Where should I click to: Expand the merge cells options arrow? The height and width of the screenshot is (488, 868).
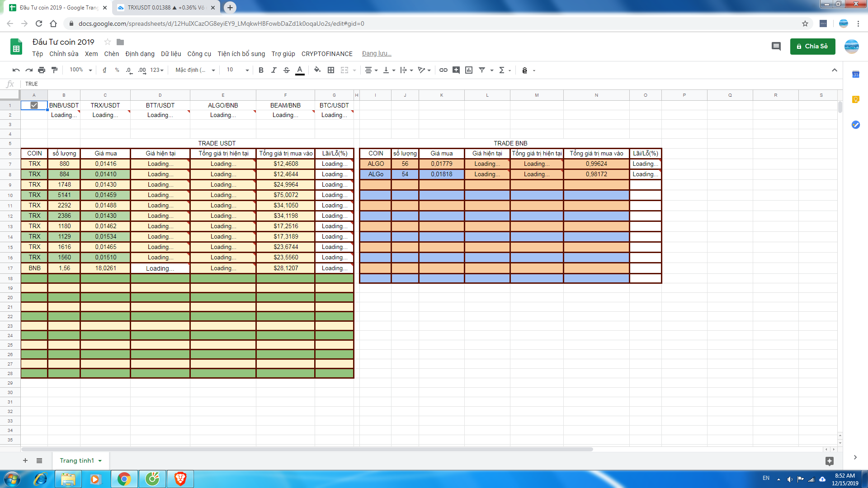point(354,70)
